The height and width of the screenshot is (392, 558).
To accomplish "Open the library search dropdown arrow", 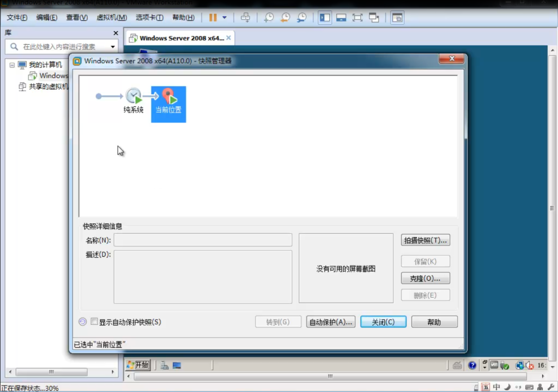I will 113,47.
